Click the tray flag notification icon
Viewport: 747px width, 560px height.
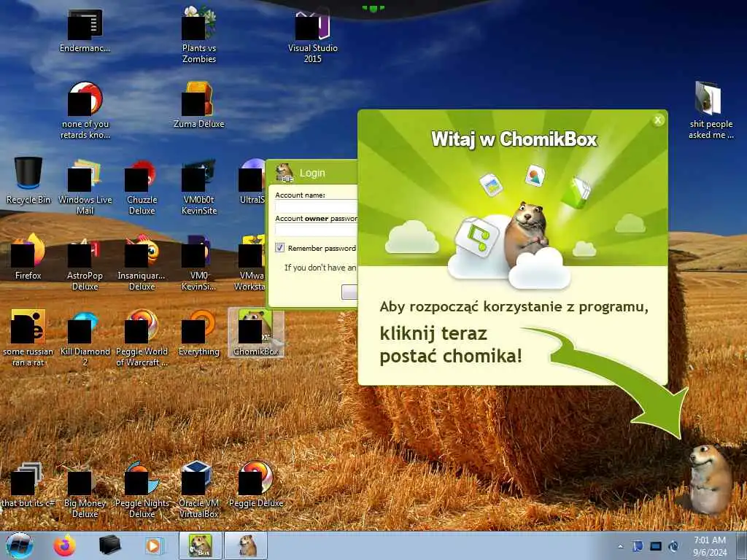tap(638, 546)
